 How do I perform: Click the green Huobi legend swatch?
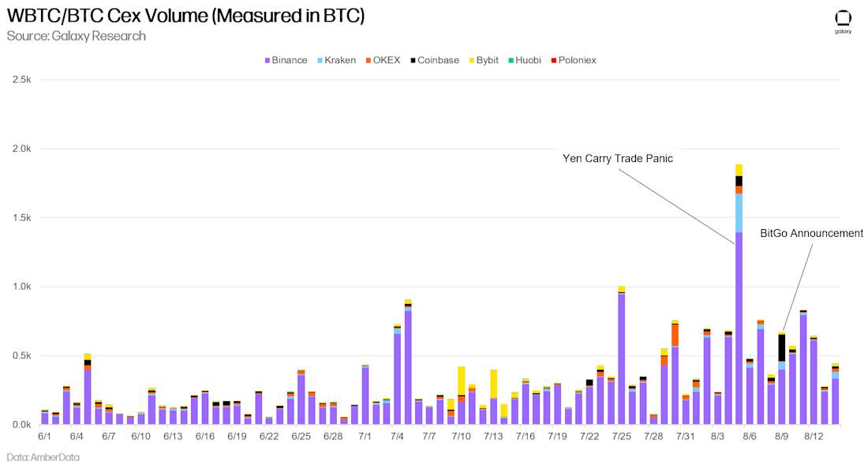(511, 60)
